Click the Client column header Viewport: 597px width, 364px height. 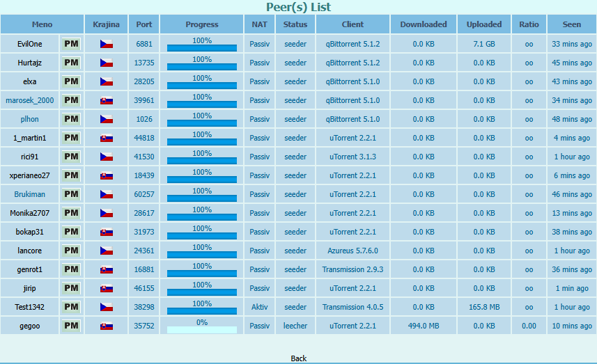(352, 24)
